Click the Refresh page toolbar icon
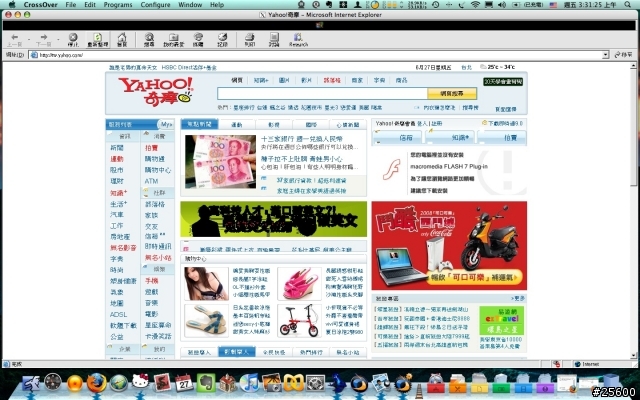Image resolution: width=640 pixels, height=400 pixels. (98, 40)
